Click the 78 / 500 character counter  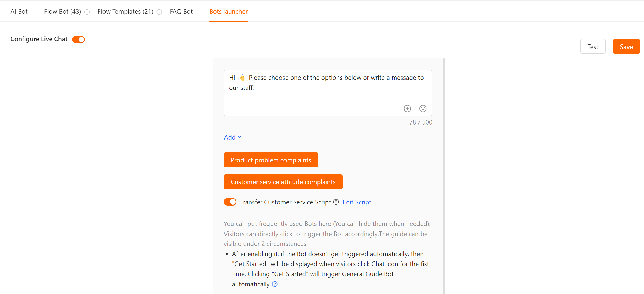[421, 122]
